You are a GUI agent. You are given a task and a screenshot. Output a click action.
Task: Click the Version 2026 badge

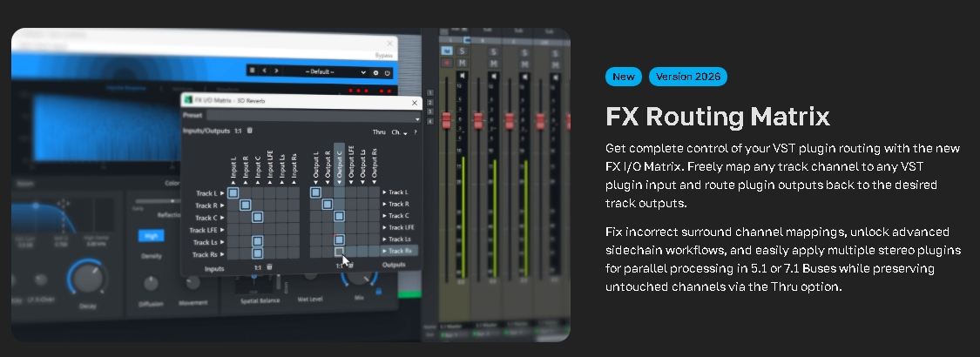coord(687,77)
